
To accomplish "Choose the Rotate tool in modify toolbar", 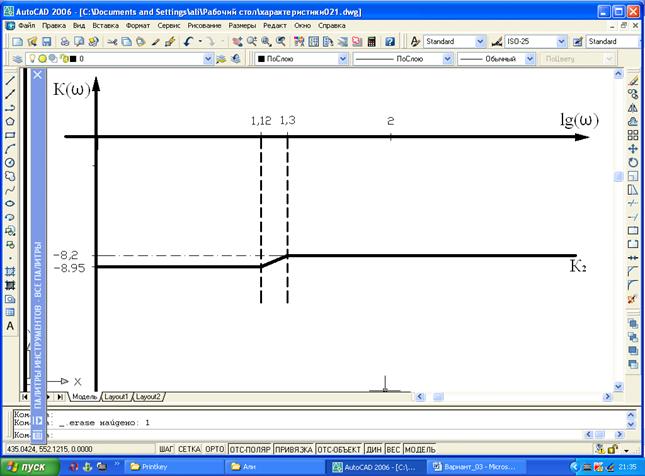I will point(633,162).
